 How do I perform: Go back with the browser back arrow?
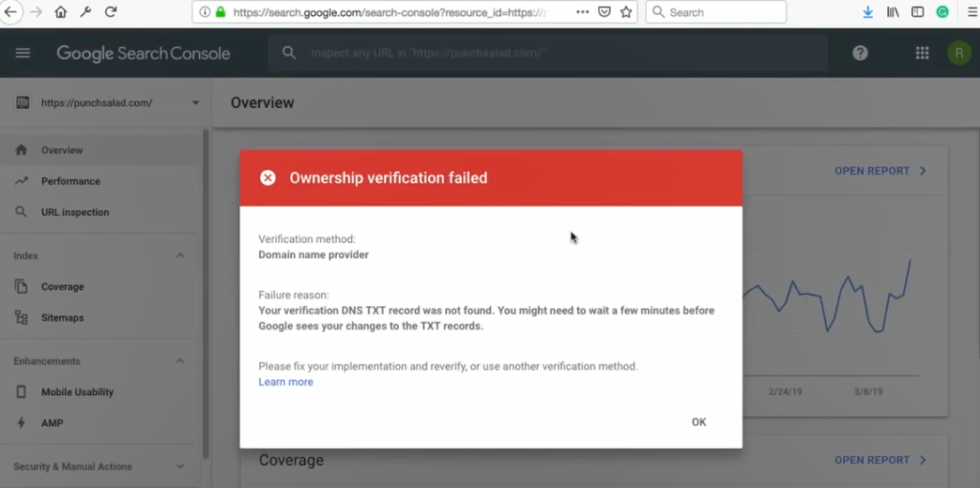[x=11, y=11]
